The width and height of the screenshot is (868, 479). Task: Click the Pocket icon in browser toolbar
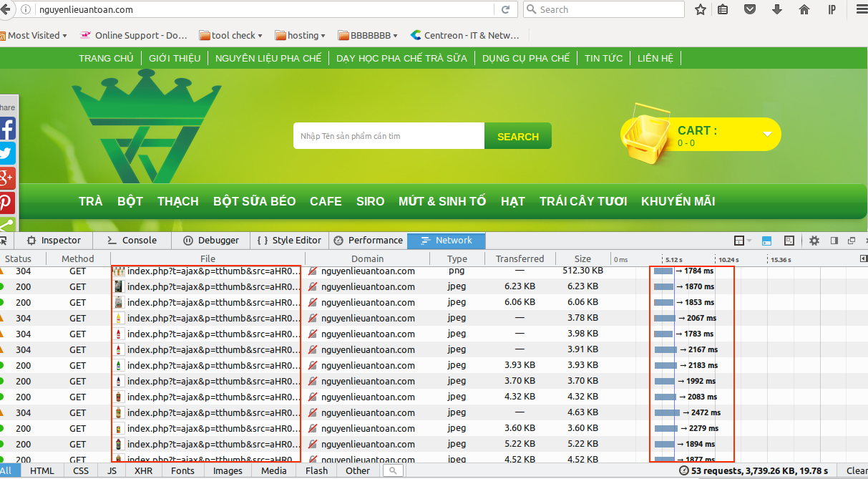[x=749, y=9]
